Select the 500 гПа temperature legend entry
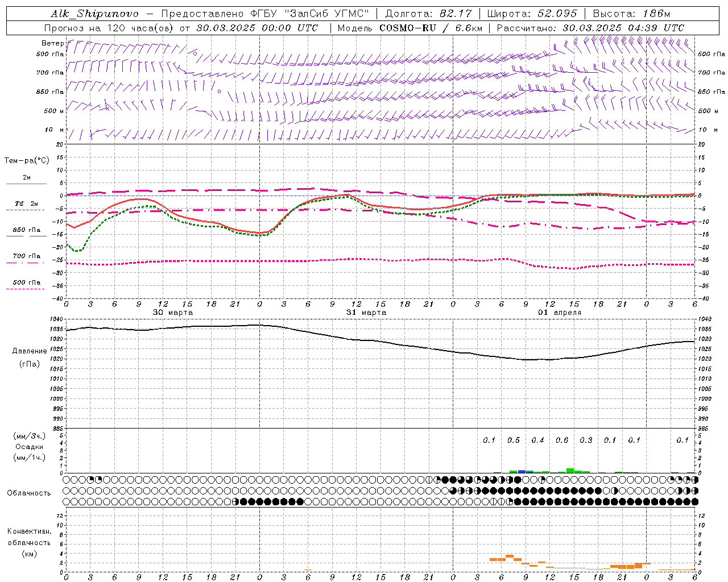728x582 pixels. tap(26, 283)
